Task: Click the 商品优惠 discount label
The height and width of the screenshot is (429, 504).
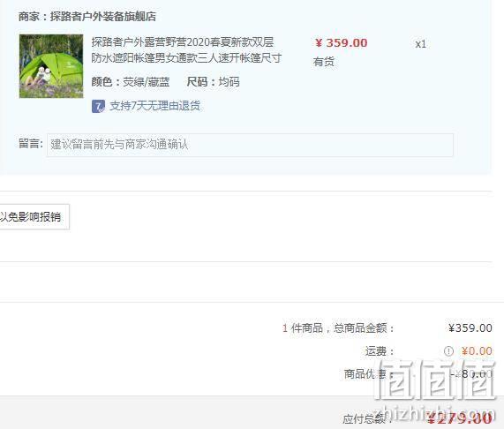Action: point(368,374)
